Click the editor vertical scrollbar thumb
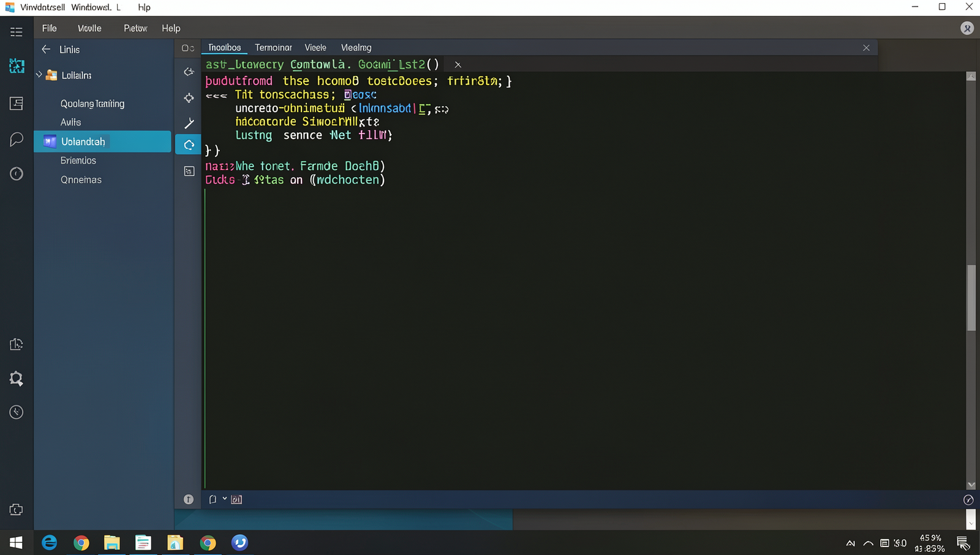The image size is (980, 555). [x=971, y=298]
